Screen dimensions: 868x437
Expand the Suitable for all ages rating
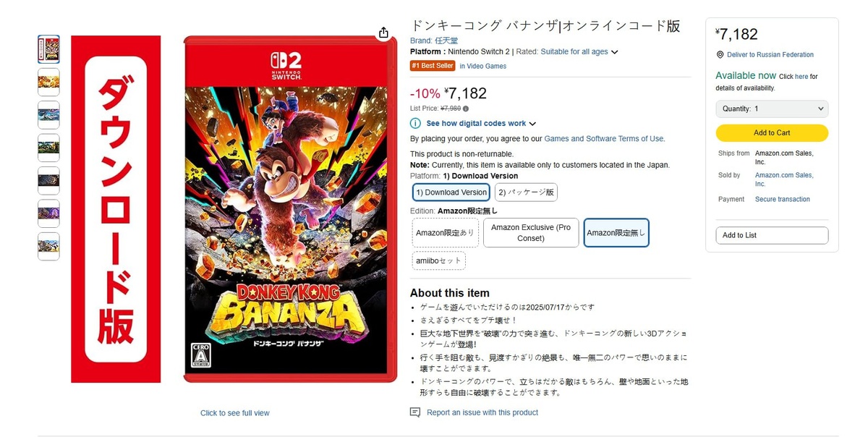click(x=579, y=52)
